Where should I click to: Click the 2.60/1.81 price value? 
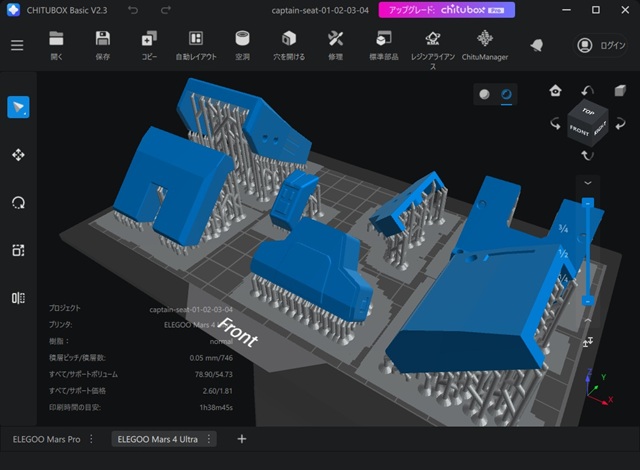click(218, 391)
